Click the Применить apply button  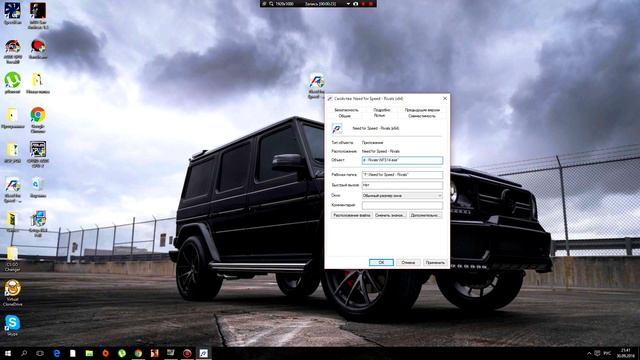(435, 262)
